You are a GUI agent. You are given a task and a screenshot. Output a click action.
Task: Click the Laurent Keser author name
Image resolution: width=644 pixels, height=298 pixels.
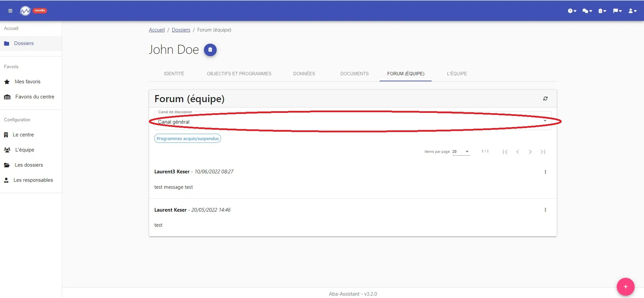(x=170, y=210)
